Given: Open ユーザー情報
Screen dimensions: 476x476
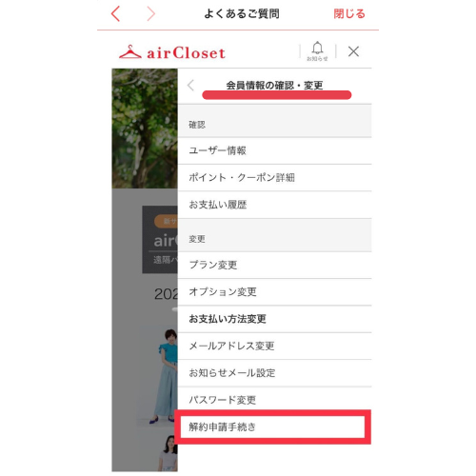Looking at the screenshot, I should pyautogui.click(x=274, y=150).
